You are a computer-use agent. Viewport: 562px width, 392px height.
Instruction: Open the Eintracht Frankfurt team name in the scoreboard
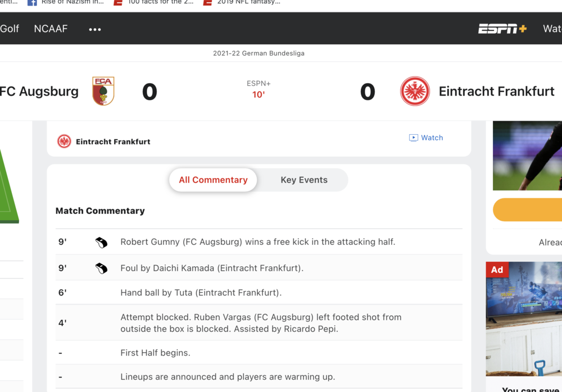point(496,91)
